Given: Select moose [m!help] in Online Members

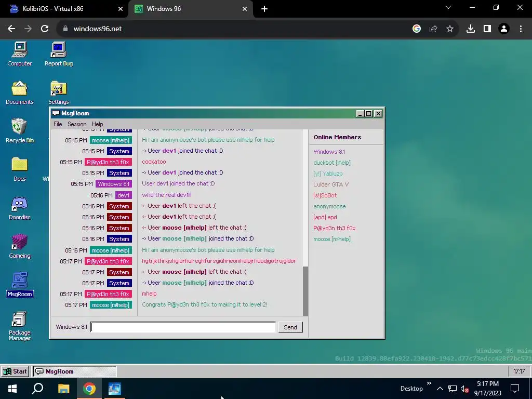Looking at the screenshot, I should point(332,239).
